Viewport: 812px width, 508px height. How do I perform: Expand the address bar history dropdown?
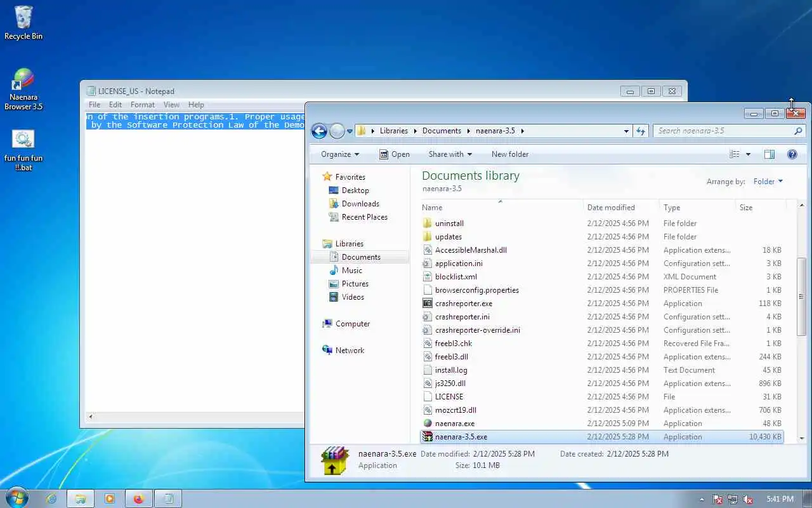point(627,131)
